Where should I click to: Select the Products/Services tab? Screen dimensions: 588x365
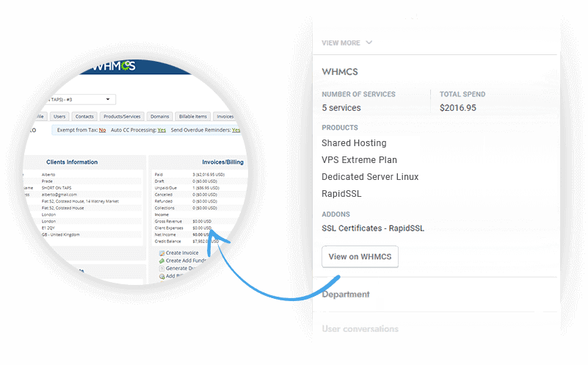click(x=123, y=116)
